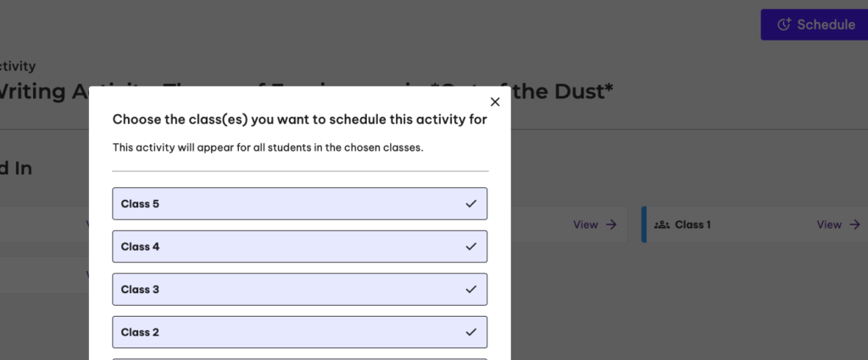868x360 pixels.
Task: Click the arrow icon next to middle View link
Action: pyautogui.click(x=610, y=224)
